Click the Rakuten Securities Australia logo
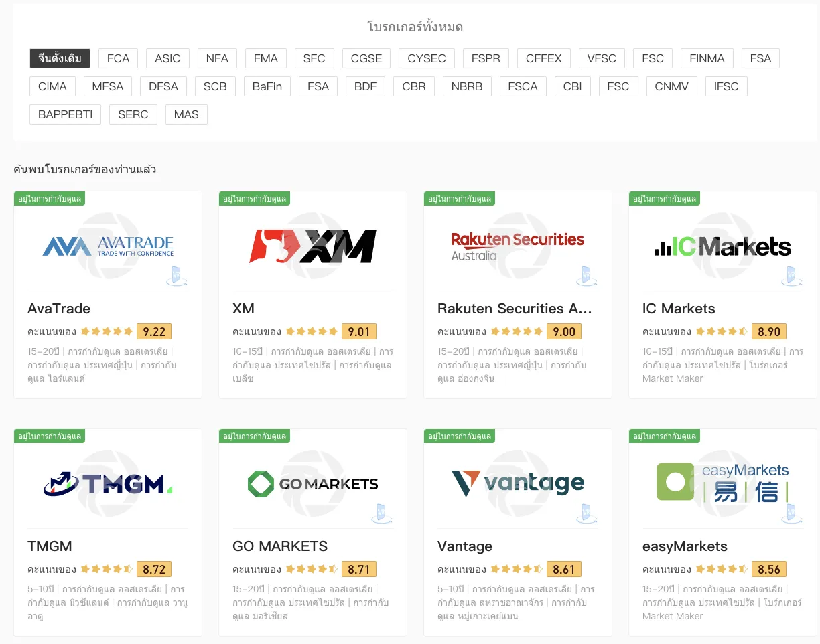The height and width of the screenshot is (644, 820). (518, 246)
